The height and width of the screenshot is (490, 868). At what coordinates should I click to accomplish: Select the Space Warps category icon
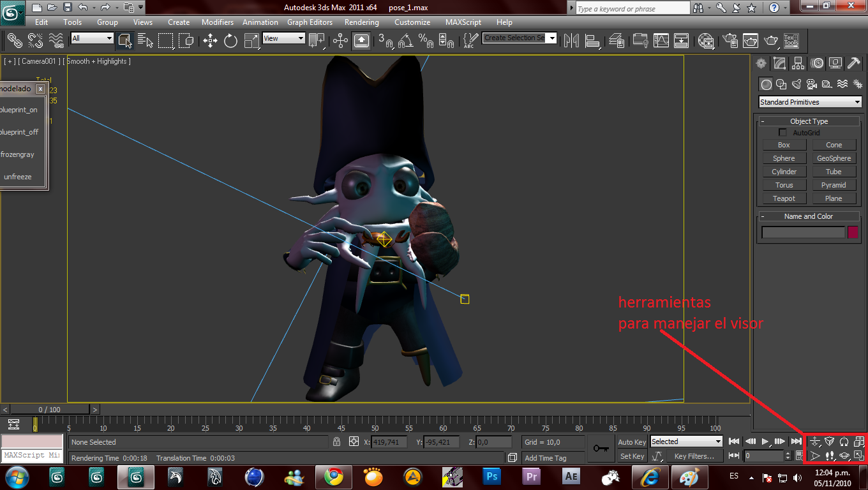pyautogui.click(x=842, y=84)
